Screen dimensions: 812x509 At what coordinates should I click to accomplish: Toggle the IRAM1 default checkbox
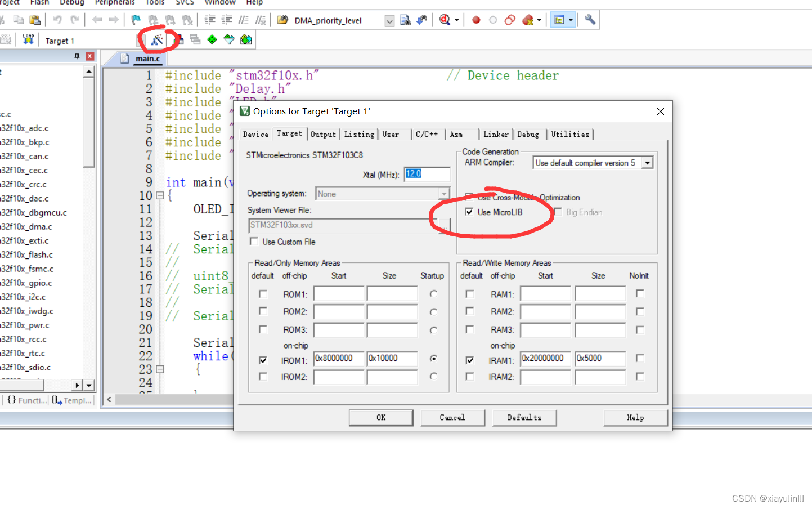(470, 360)
